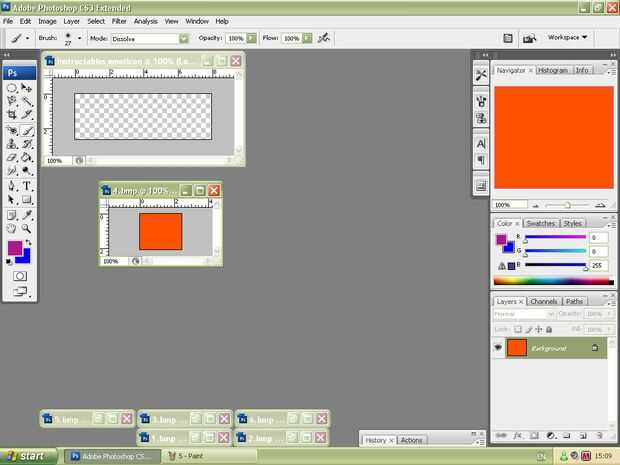
Task: Open the Brushes panel icon in dock
Action: tap(481, 101)
